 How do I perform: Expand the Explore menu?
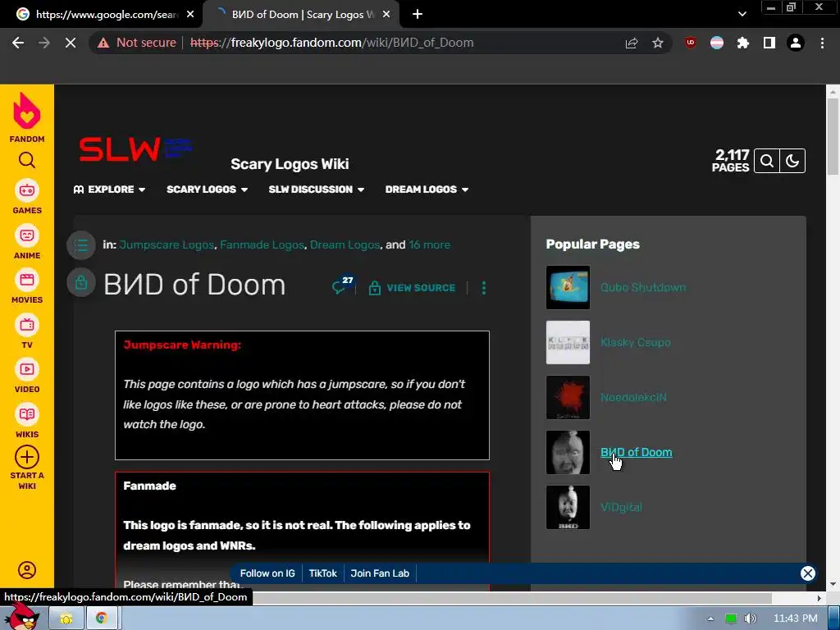point(109,189)
